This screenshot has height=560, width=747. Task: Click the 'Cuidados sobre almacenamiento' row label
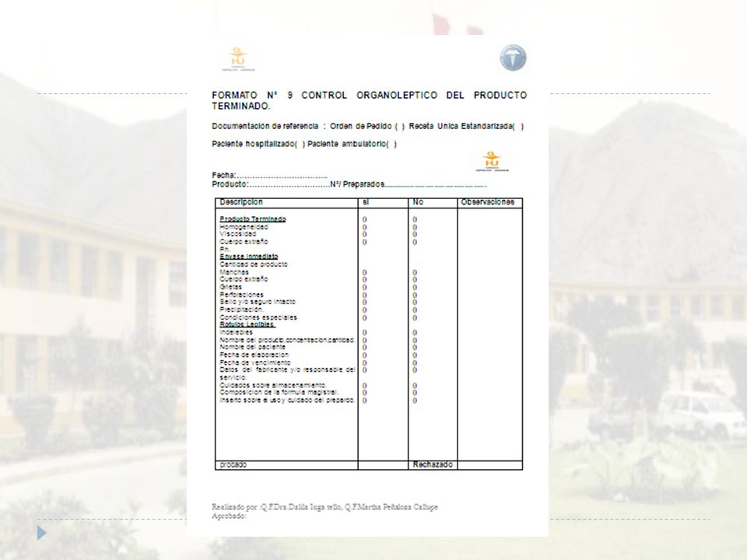(273, 385)
